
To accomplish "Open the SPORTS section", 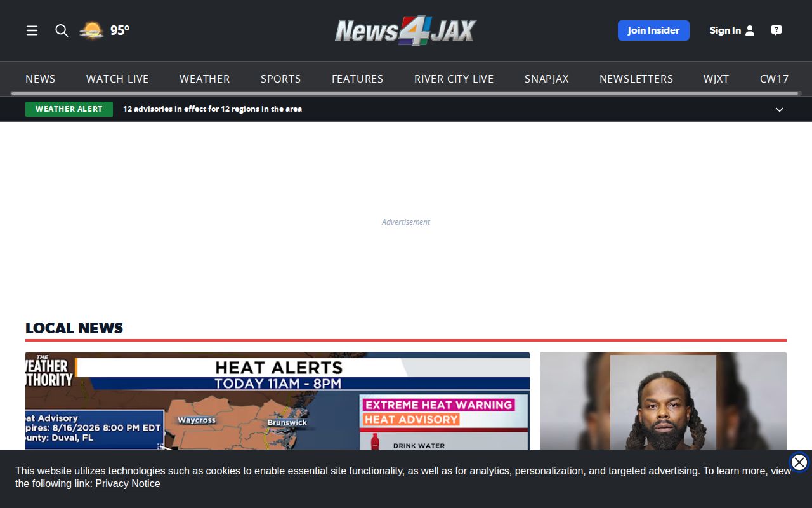I will click(x=281, y=79).
